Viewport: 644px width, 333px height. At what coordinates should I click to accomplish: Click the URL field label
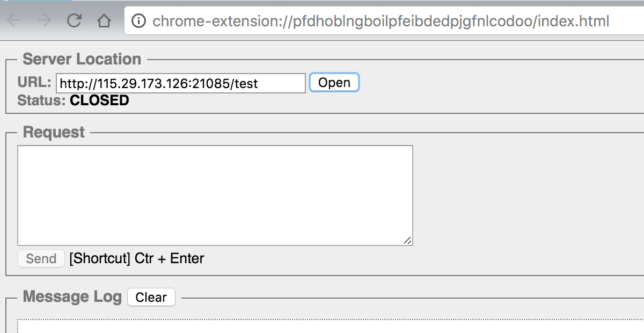34,82
